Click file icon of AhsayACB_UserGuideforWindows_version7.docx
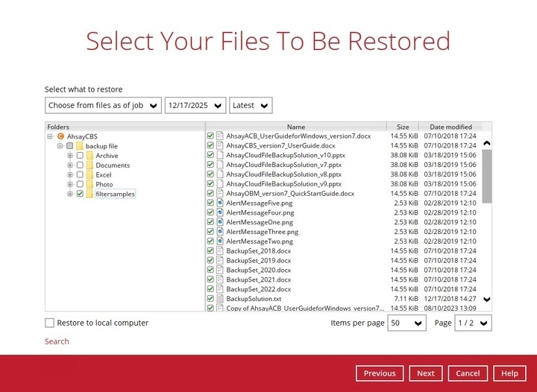537x392 pixels. click(220, 136)
